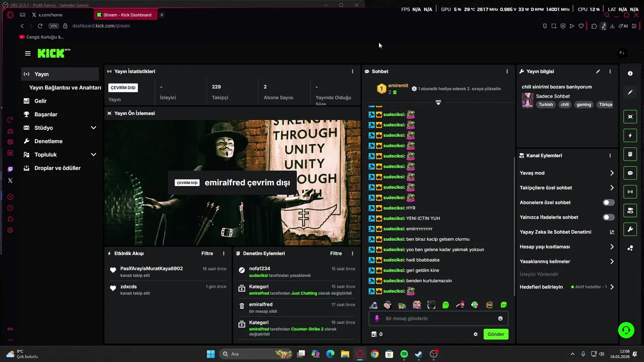The width and height of the screenshot is (644, 362).
Task: Click the offline stream preview image
Action: point(233,183)
